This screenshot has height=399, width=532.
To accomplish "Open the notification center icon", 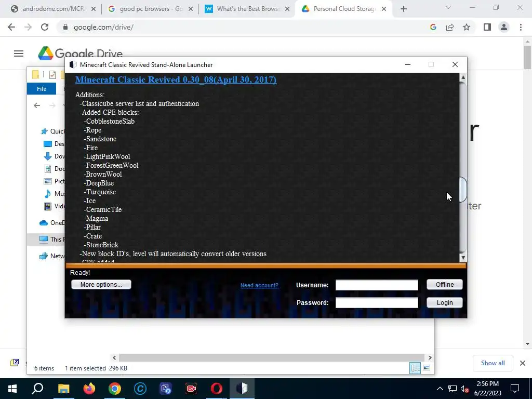I will click(x=515, y=389).
